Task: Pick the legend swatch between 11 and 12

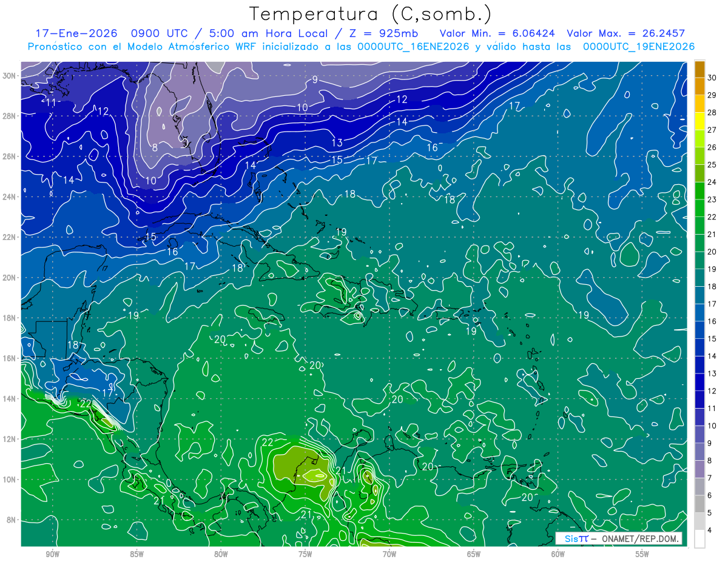Action: (x=699, y=400)
